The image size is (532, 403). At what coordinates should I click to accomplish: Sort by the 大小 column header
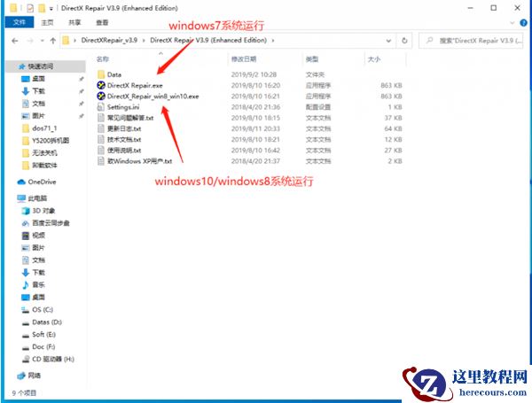374,59
